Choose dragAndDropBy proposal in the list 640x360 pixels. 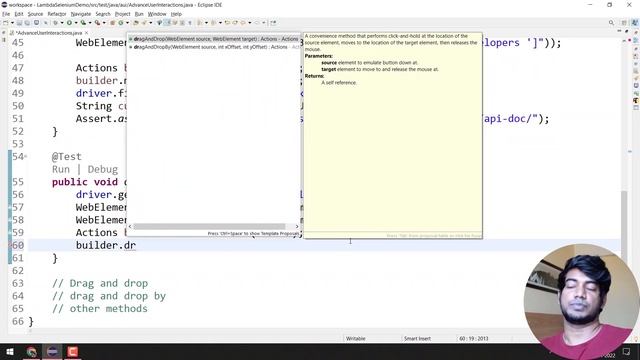(214, 47)
